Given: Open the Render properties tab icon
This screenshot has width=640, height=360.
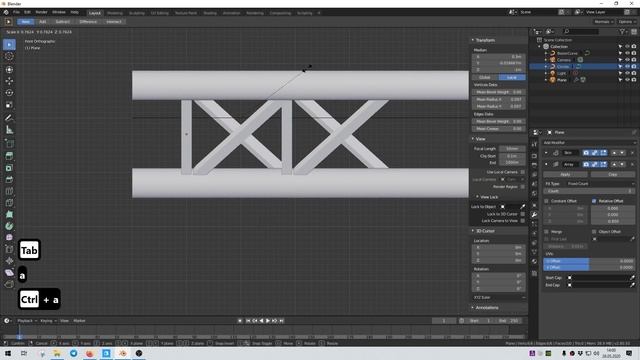Looking at the screenshot, I should [534, 156].
